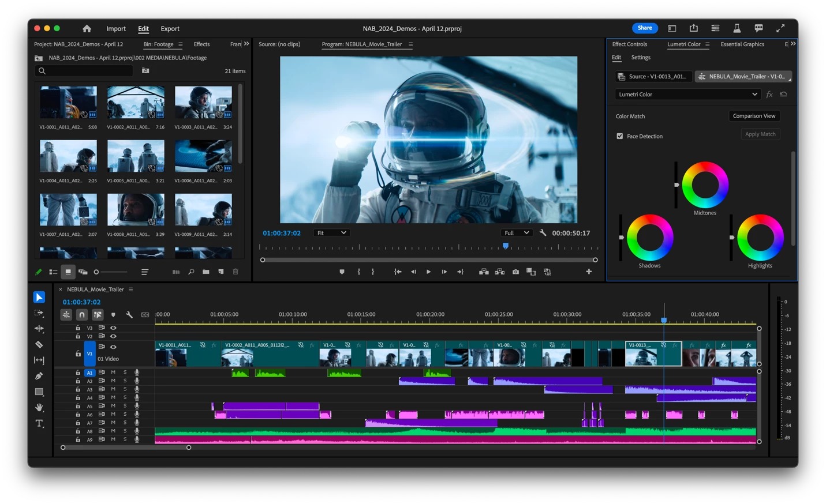Click Go to In point button

click(x=398, y=272)
